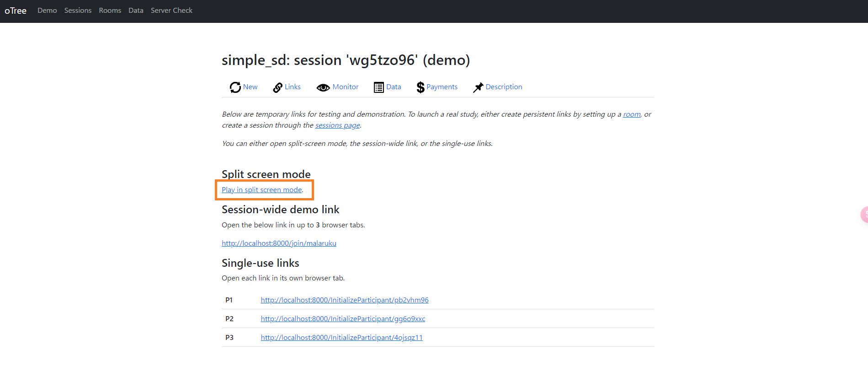Open participant P1's single-use link
Image resolution: width=868 pixels, height=388 pixels.
click(344, 300)
